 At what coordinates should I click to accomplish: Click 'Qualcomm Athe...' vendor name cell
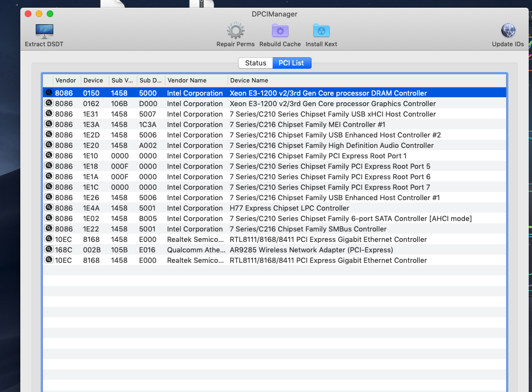pos(196,250)
